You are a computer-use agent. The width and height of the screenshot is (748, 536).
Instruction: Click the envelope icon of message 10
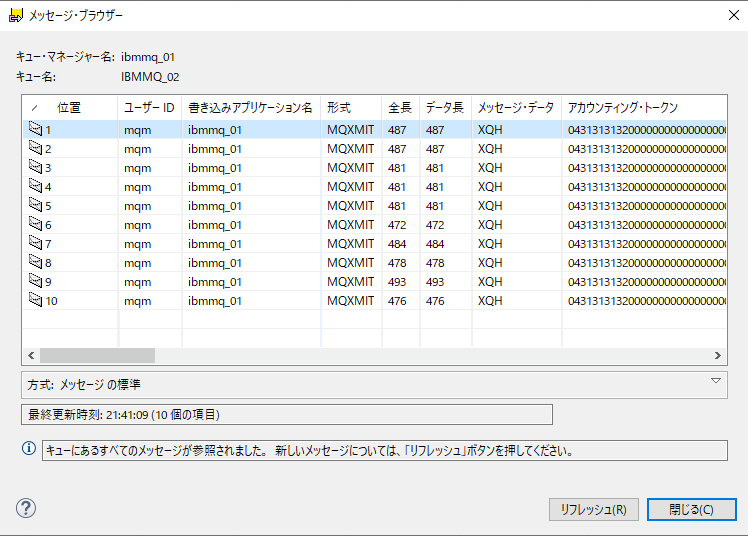coord(35,300)
